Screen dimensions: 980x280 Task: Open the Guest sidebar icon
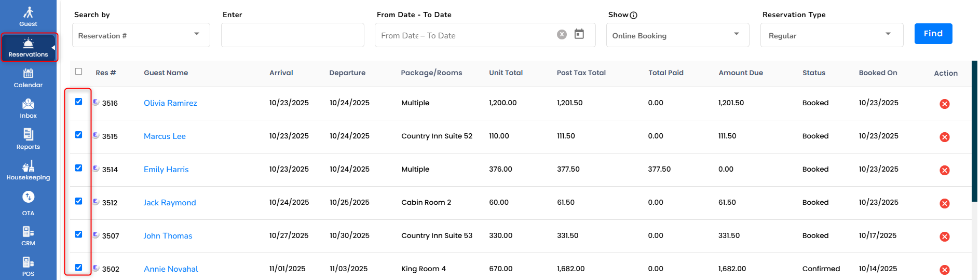28,16
